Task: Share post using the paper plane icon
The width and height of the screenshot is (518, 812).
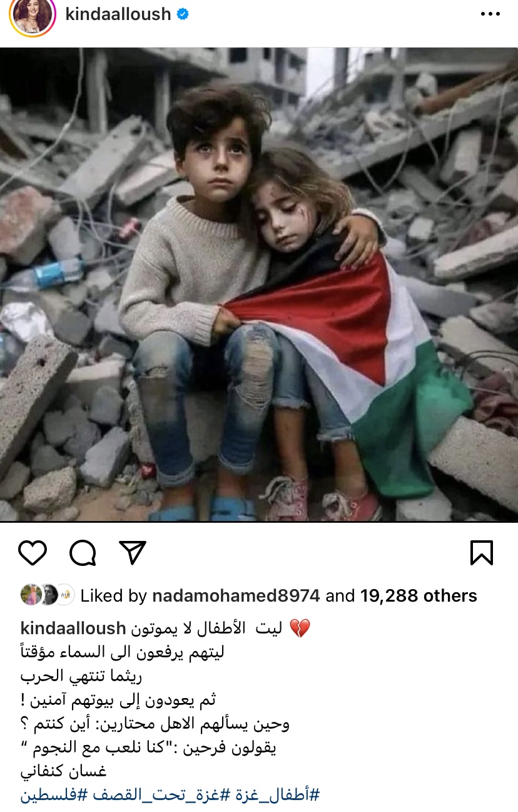Action: tap(132, 553)
